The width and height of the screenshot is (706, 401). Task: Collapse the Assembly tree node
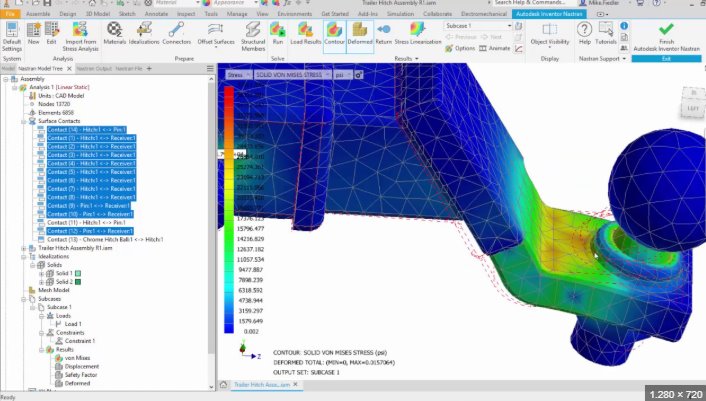coord(6,79)
